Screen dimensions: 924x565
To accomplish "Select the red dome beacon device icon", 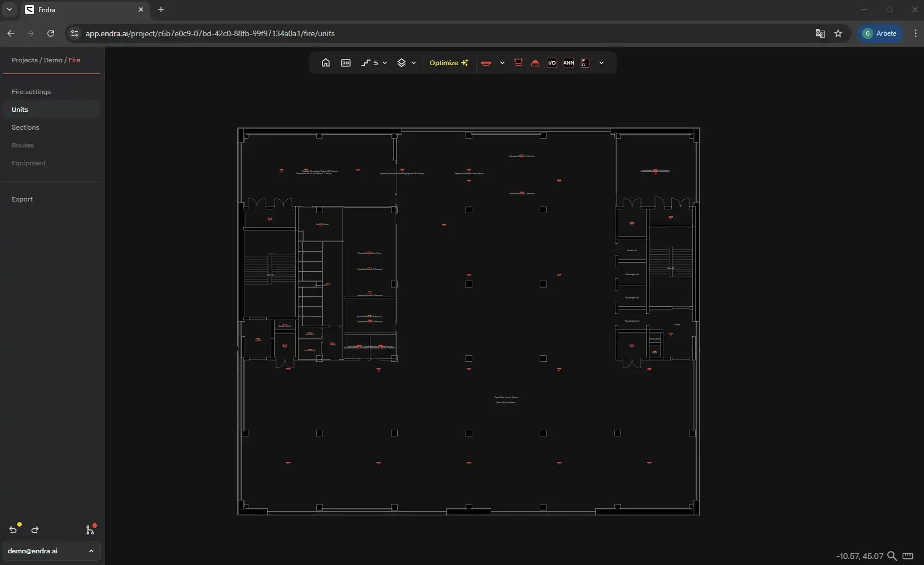I will [535, 63].
